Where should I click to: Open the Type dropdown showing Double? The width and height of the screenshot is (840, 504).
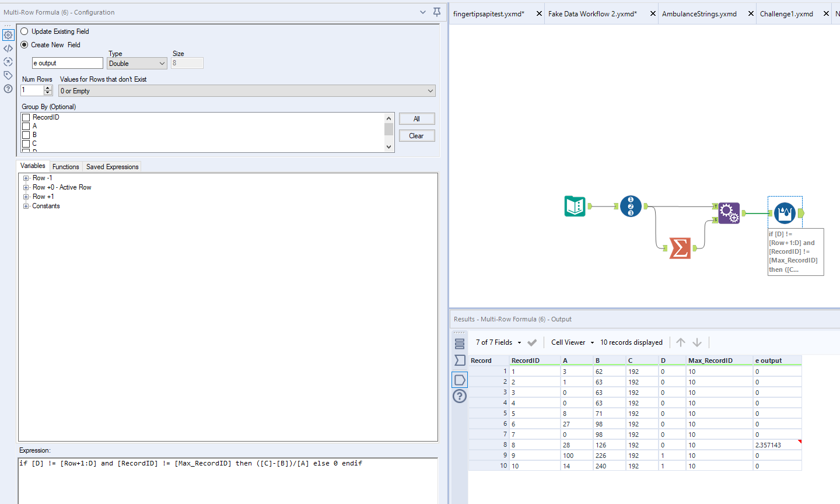pos(137,64)
